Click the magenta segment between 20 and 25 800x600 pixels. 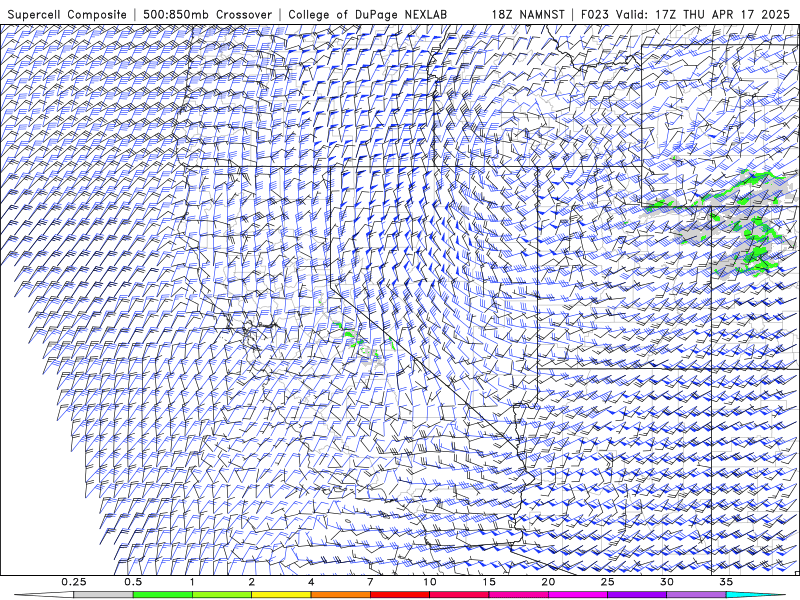[578, 595]
